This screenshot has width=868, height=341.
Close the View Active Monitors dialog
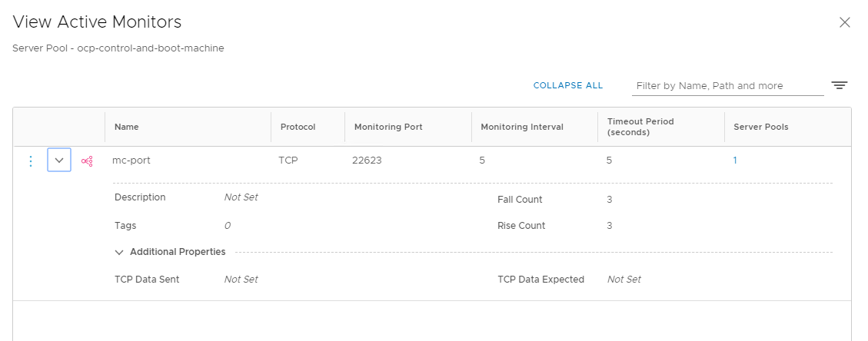(845, 23)
